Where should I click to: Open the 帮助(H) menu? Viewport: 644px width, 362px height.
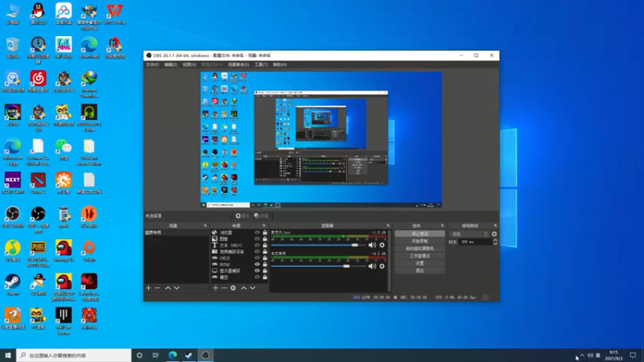[279, 64]
